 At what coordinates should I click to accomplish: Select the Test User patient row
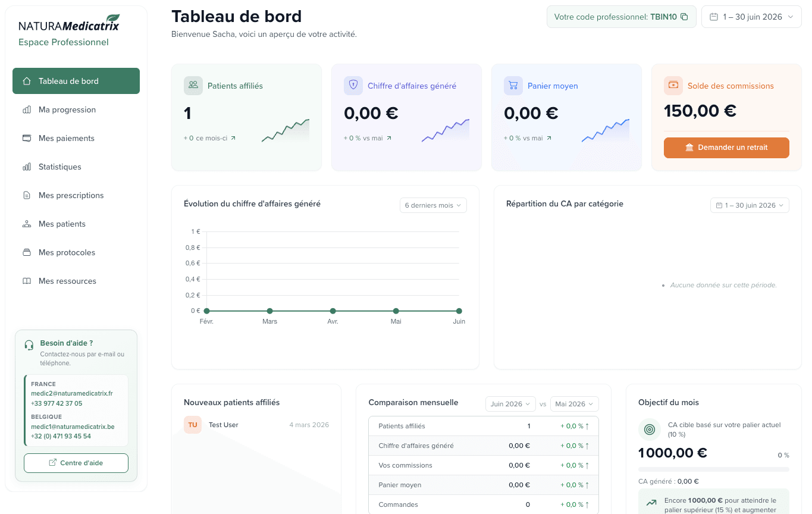(x=256, y=425)
